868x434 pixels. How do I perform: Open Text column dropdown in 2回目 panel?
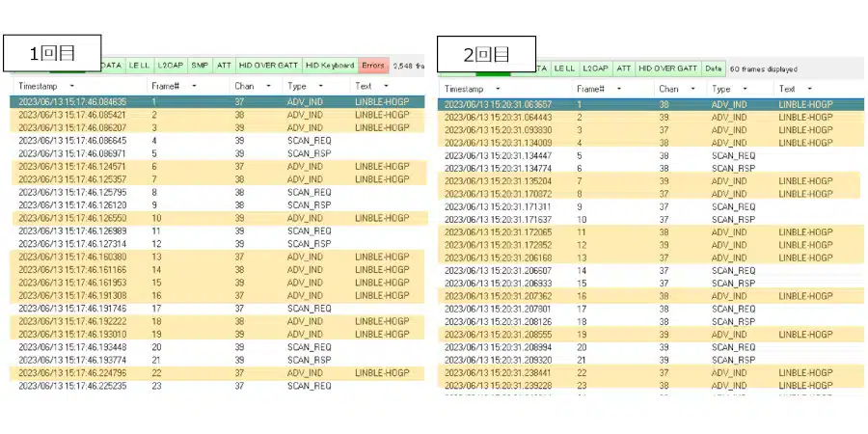[808, 89]
